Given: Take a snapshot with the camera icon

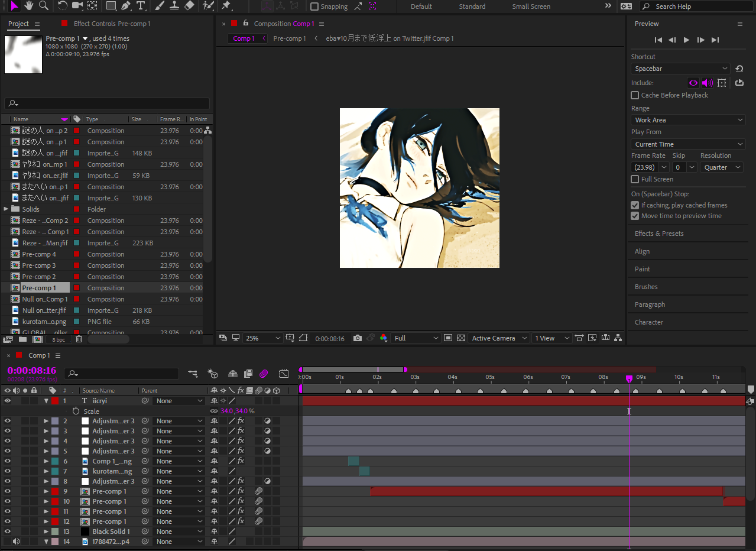Looking at the screenshot, I should (x=358, y=338).
